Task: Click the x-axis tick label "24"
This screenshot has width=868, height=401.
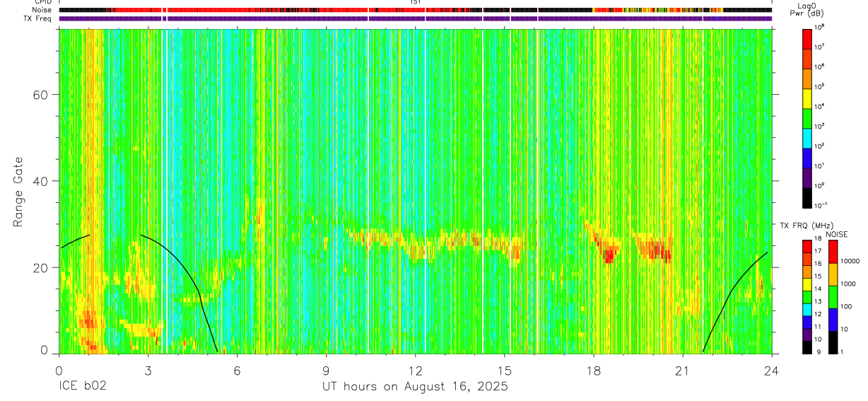Action: (x=772, y=370)
